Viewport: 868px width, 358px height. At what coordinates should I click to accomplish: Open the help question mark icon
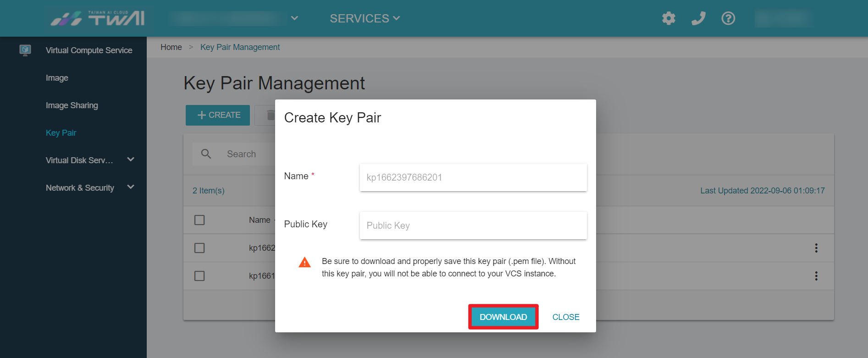tap(728, 18)
